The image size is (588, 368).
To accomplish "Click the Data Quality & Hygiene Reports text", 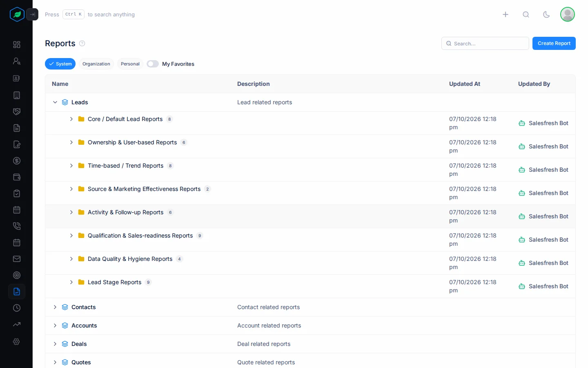I will point(130,259).
